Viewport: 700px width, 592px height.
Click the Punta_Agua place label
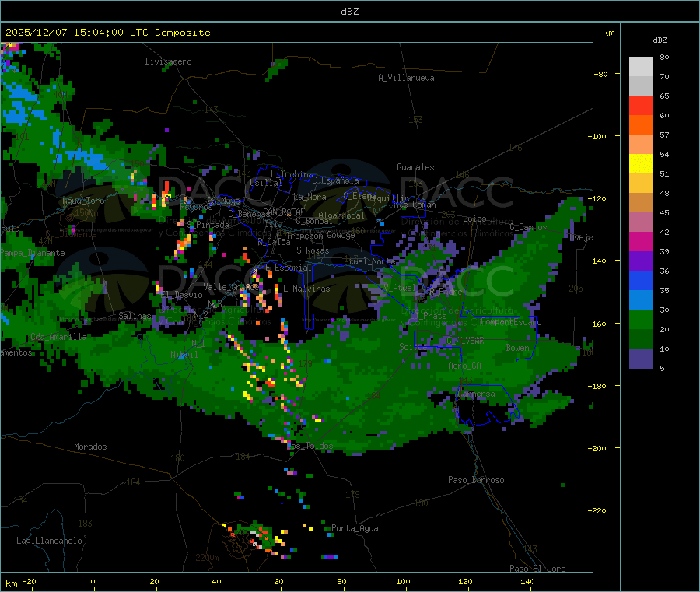(355, 528)
